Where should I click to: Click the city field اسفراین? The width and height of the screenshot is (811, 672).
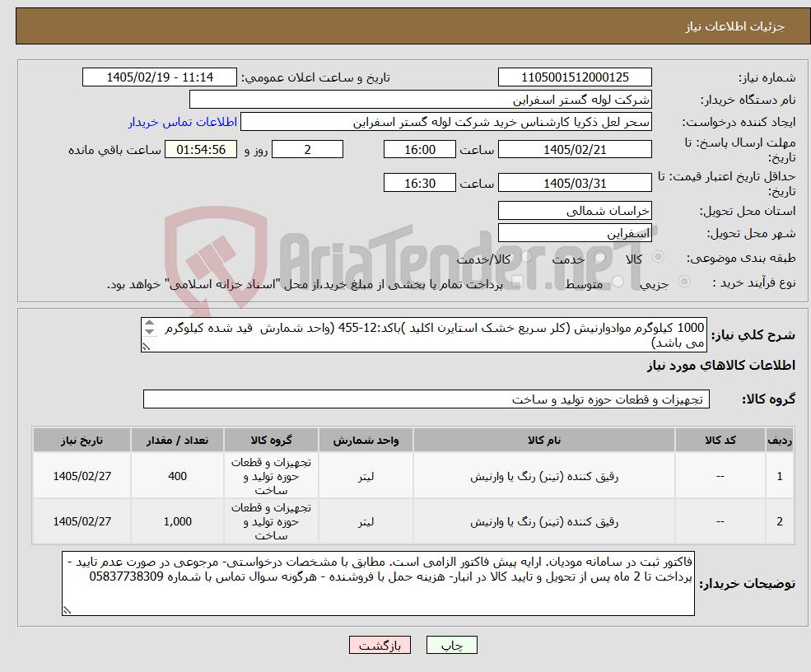tap(575, 233)
